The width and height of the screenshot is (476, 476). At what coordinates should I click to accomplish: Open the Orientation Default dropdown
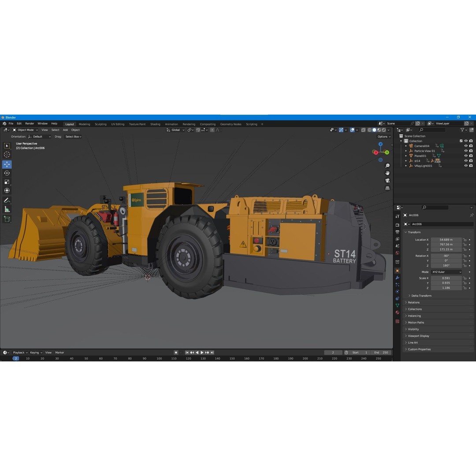[x=40, y=137]
